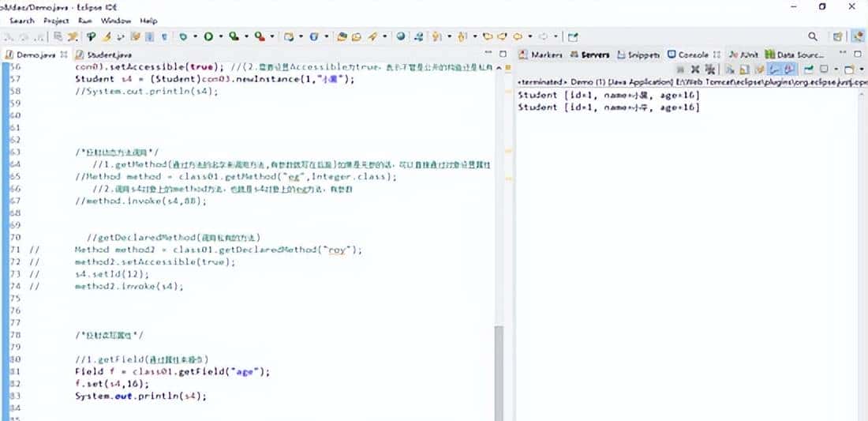Remove all terminated launches in console

click(x=709, y=70)
